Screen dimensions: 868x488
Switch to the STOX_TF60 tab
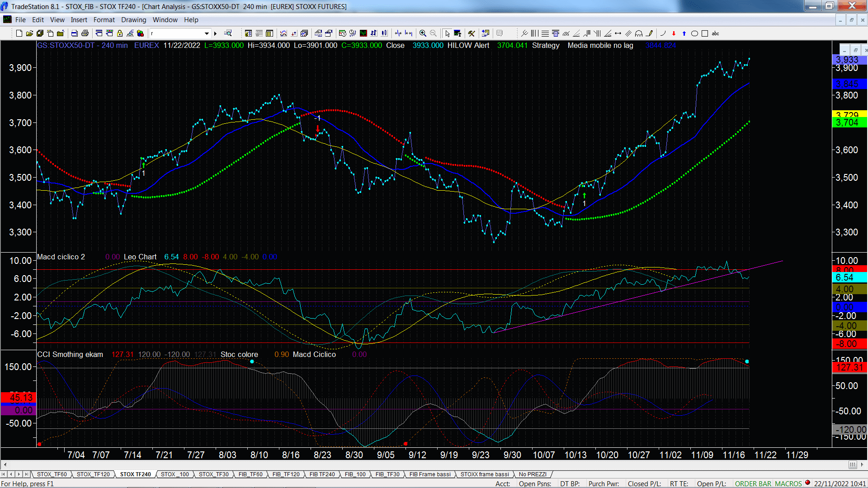[x=52, y=474]
